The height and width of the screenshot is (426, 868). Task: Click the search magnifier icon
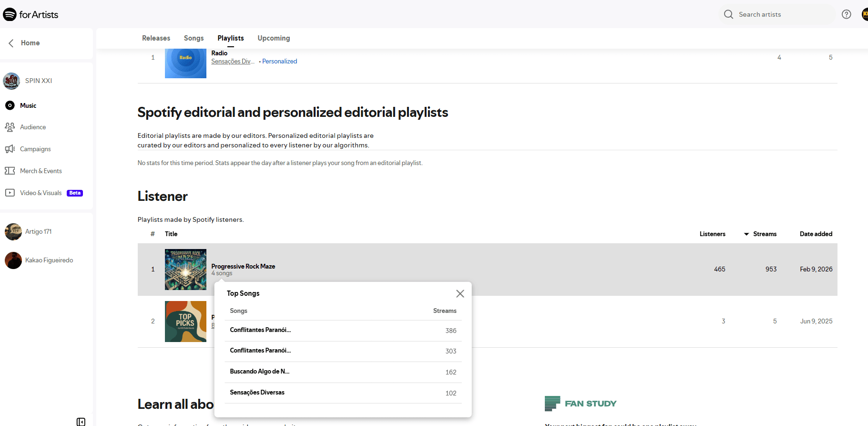728,14
